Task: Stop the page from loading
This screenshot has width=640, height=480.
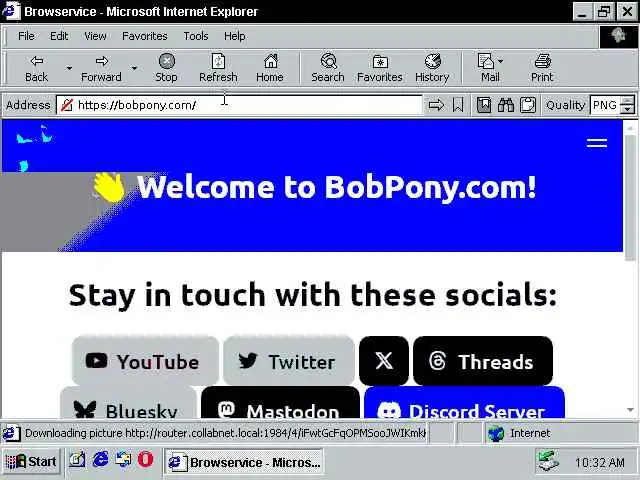Action: (166, 68)
